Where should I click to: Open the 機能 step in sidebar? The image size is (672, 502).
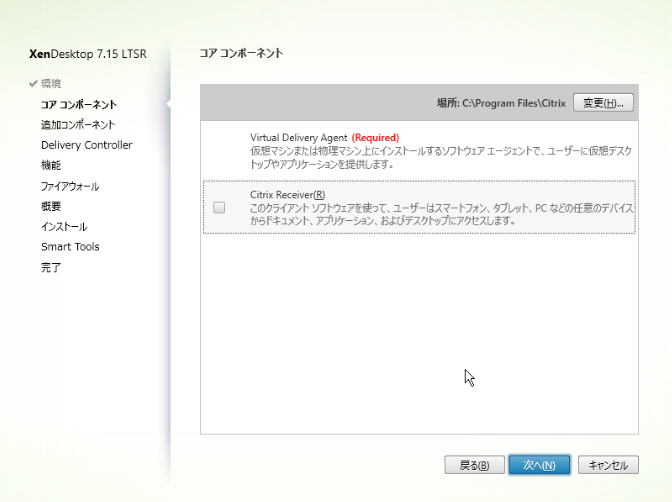click(51, 165)
